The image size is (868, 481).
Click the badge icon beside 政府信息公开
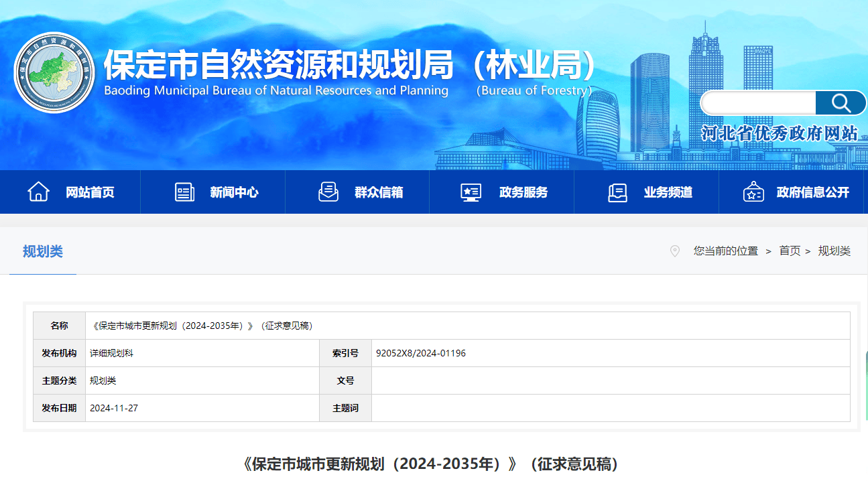tap(753, 192)
